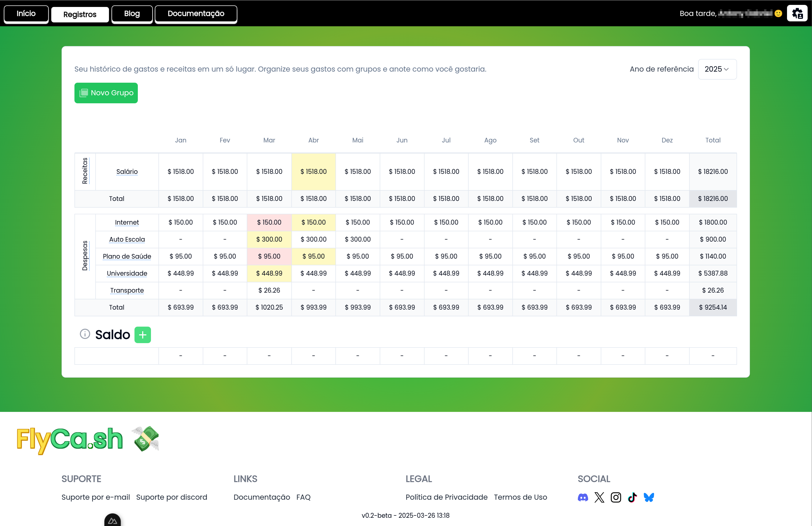Click the Salário row total $ 18216.00
The width and height of the screenshot is (812, 526).
click(713, 172)
